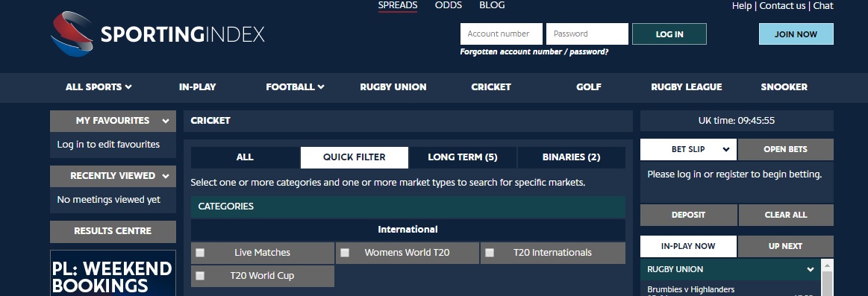Click the Log In button
This screenshot has width=868, height=296.
(x=669, y=34)
